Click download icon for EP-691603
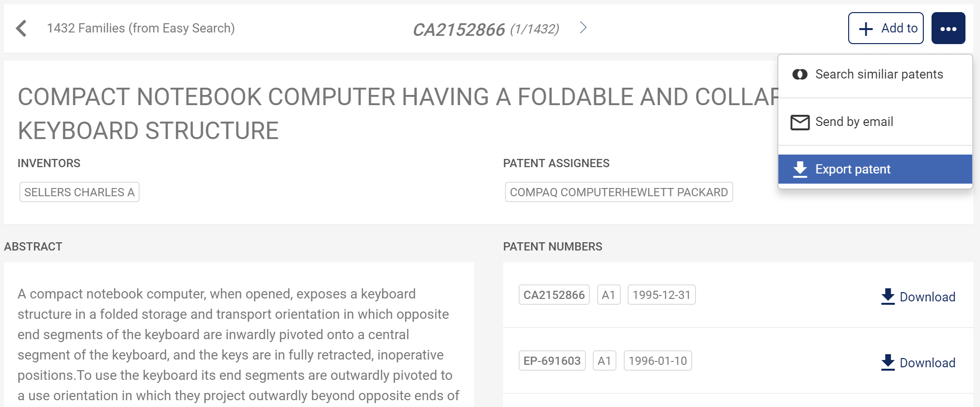980x407 pixels. pos(887,362)
